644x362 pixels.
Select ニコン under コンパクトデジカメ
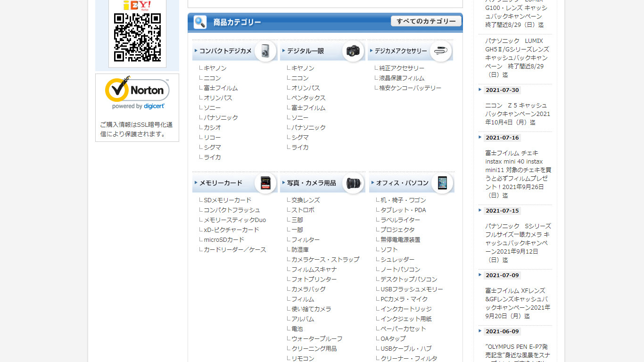click(212, 78)
